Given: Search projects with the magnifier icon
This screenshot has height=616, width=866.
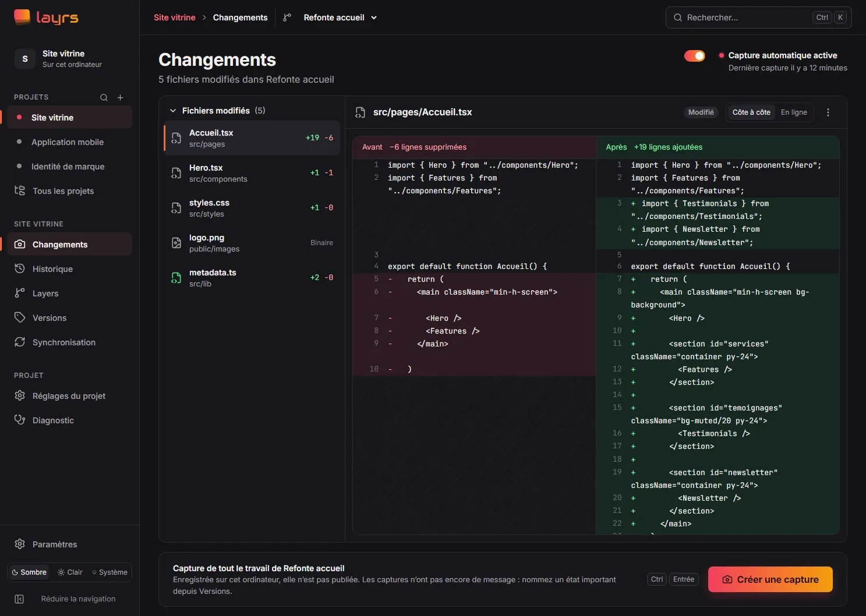Looking at the screenshot, I should click(104, 97).
